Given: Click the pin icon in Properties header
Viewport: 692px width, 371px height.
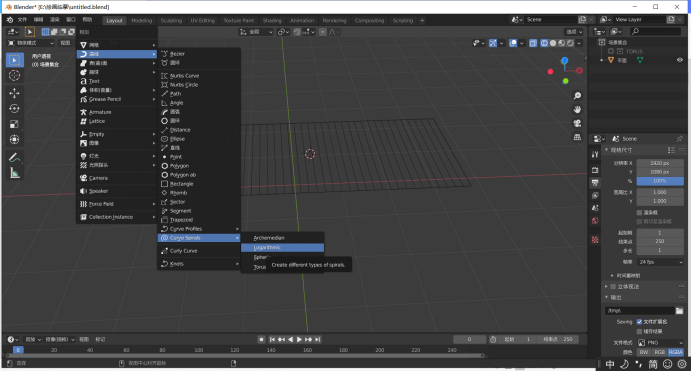Looking at the screenshot, I should (x=679, y=139).
